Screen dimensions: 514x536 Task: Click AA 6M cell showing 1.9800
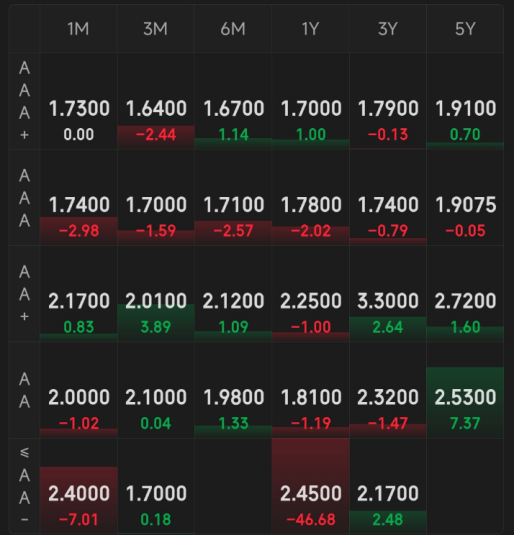[x=233, y=390]
